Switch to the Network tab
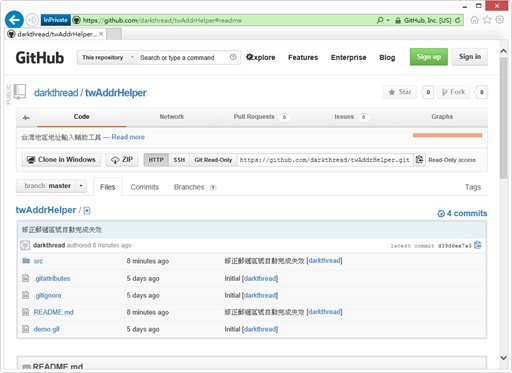Viewport: 512px width, 373px height. pos(172,117)
